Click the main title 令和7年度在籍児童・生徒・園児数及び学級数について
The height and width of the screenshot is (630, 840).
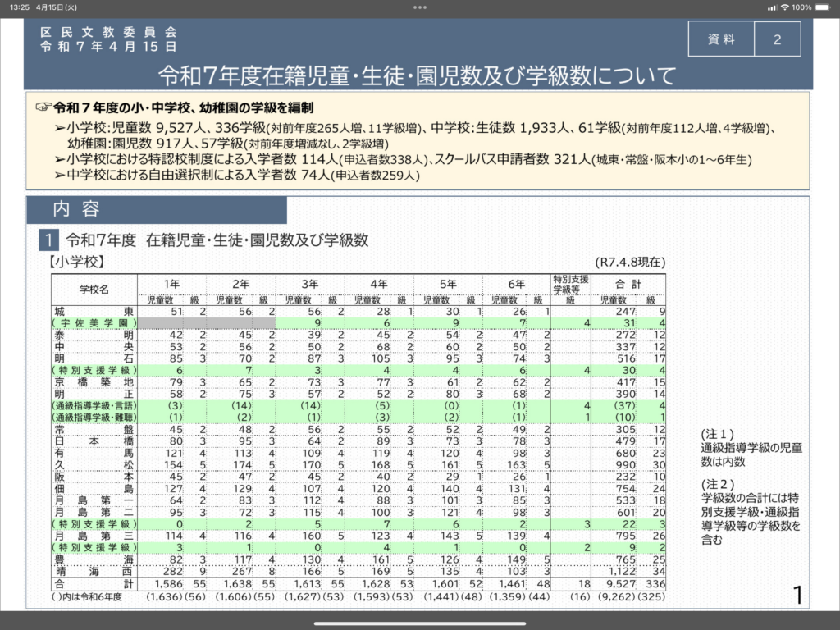[418, 75]
